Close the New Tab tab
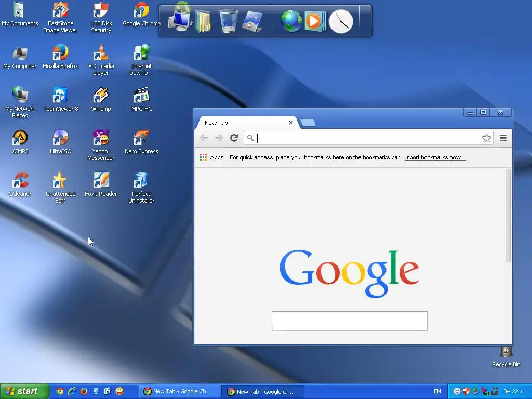This screenshot has height=399, width=532. pos(291,123)
